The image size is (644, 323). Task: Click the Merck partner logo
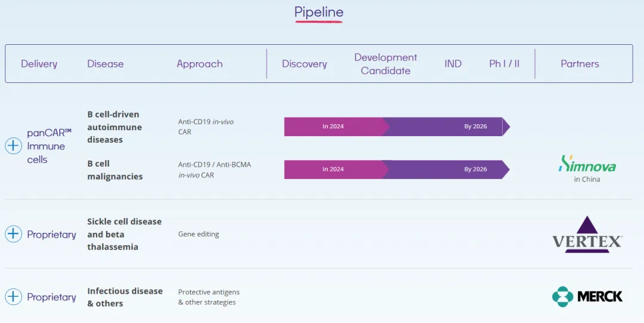[587, 297]
